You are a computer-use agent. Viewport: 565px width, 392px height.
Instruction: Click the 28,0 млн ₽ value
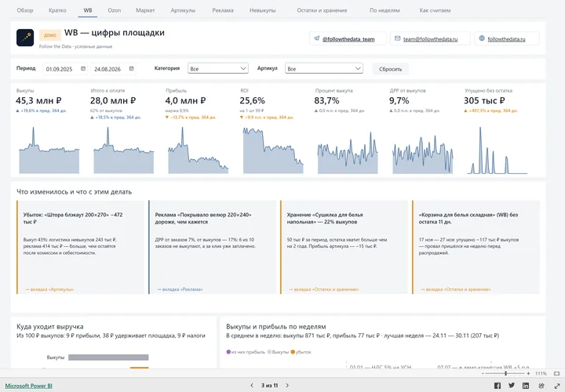pyautogui.click(x=113, y=100)
